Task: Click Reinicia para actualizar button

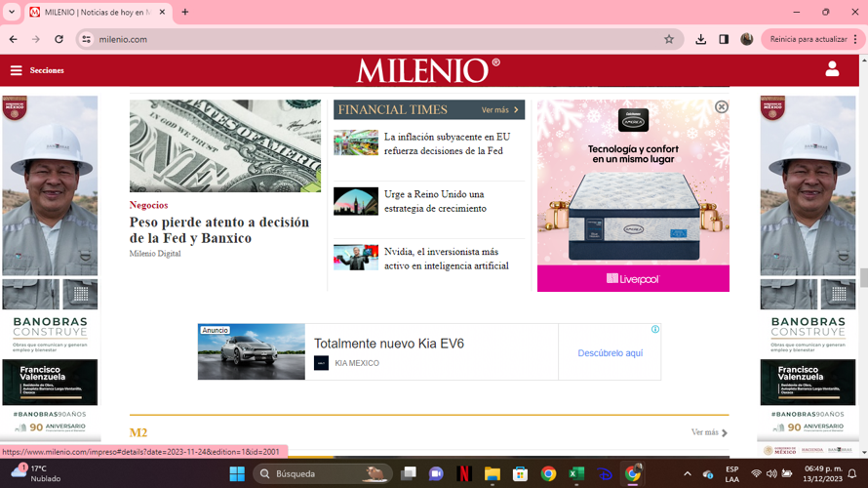Action: point(809,39)
